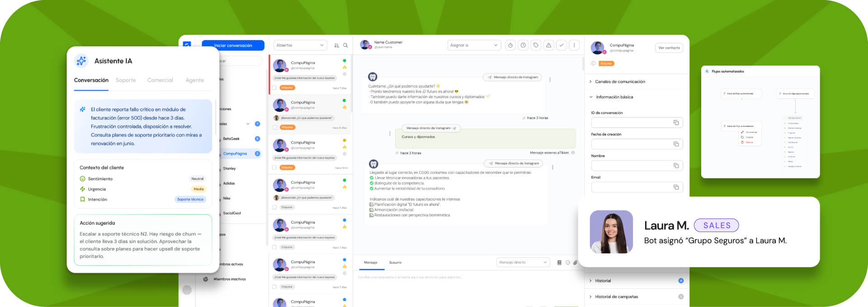The image size is (868, 307).
Task: Select Nike in the sidebar
Action: (226, 198)
